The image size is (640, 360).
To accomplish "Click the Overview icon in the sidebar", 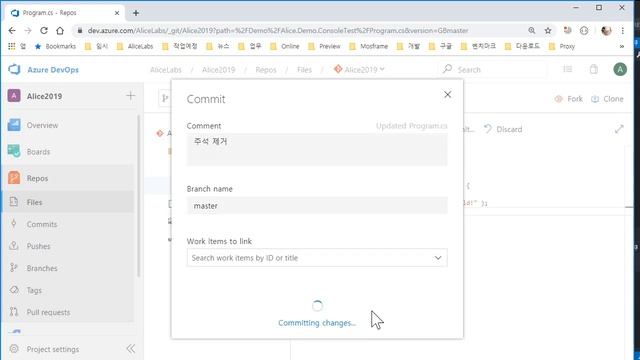I will [14, 125].
